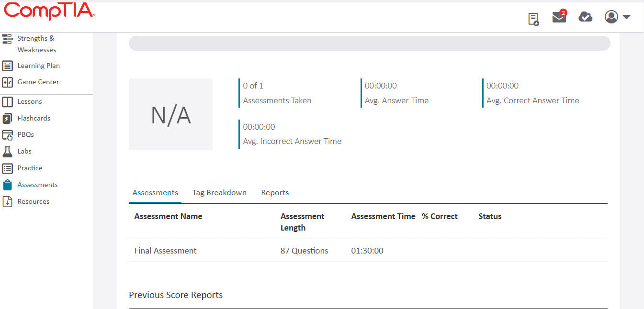
Task: Expand the account dropdown arrow
Action: [626, 18]
